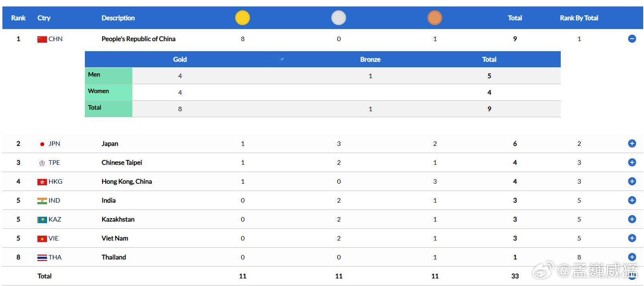Click the Kazakhstan flag icon
Viewport: 644px width, 286px height.
point(42,220)
